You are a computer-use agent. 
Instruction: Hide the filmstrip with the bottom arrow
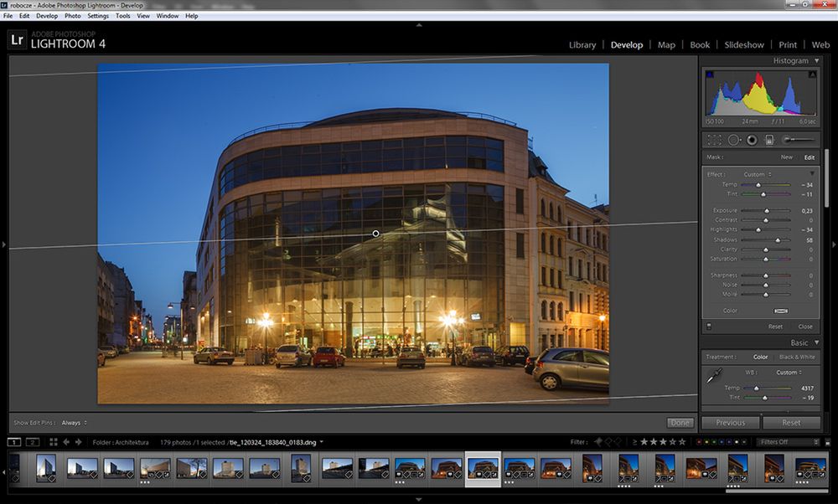click(418, 500)
